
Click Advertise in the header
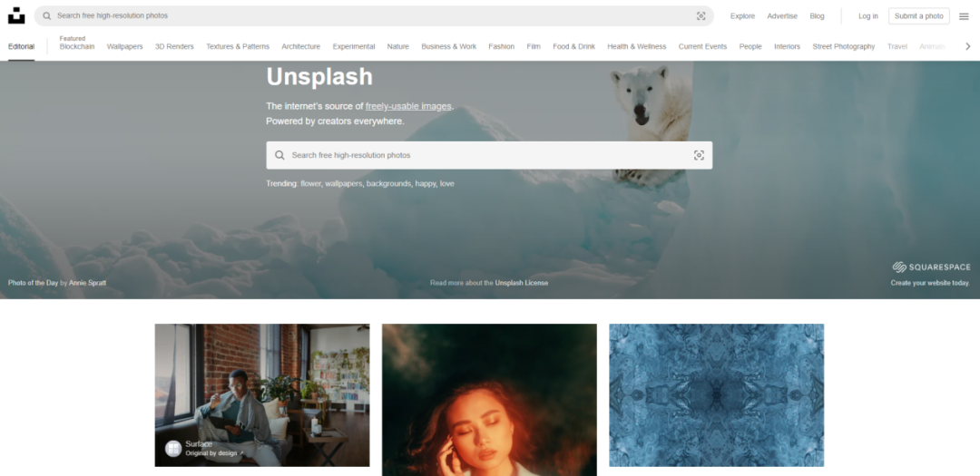(x=782, y=16)
